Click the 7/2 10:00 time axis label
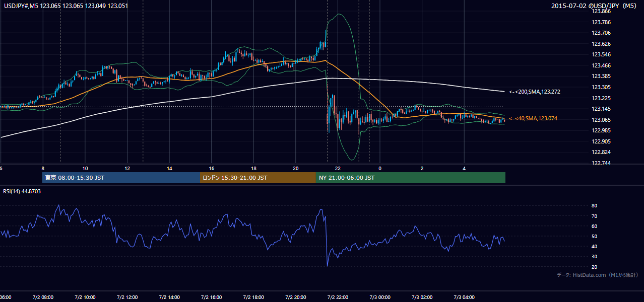Viewport: 644px width, 302px height. click(x=85, y=297)
